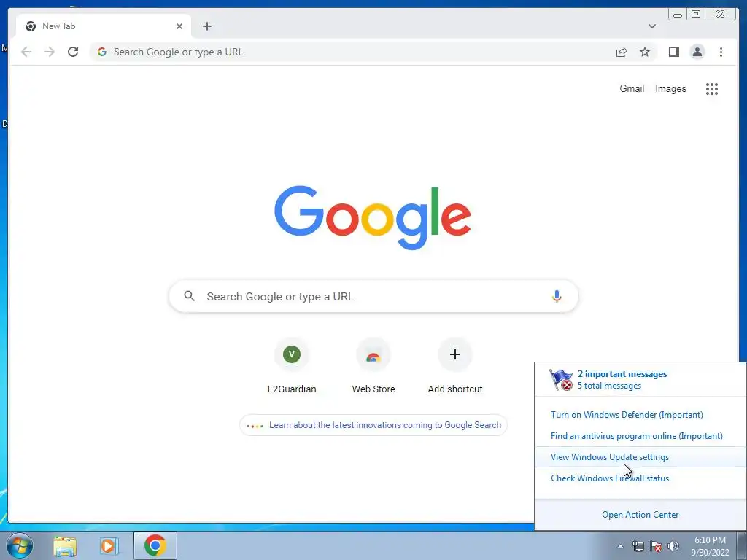Click the Google logo

(x=373, y=217)
